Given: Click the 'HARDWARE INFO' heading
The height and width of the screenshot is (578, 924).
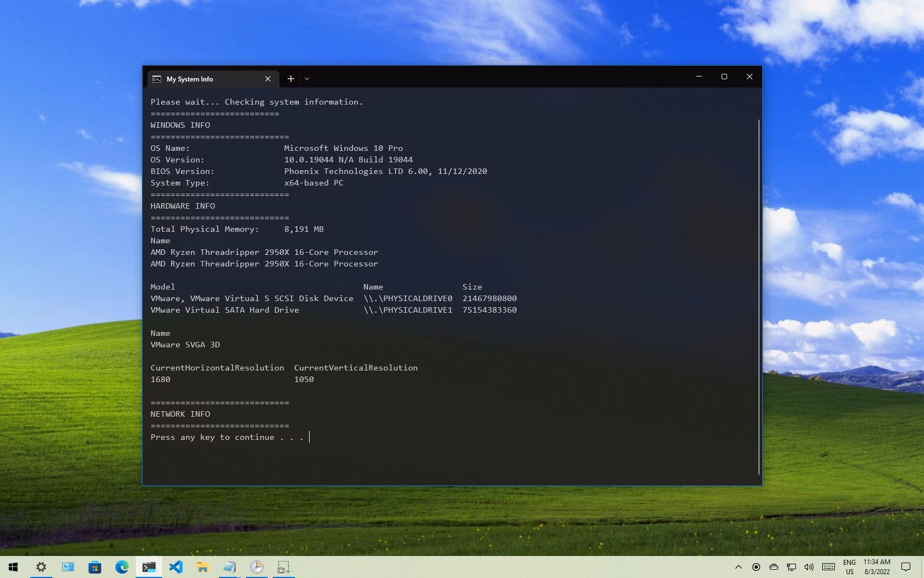Looking at the screenshot, I should coord(183,206).
